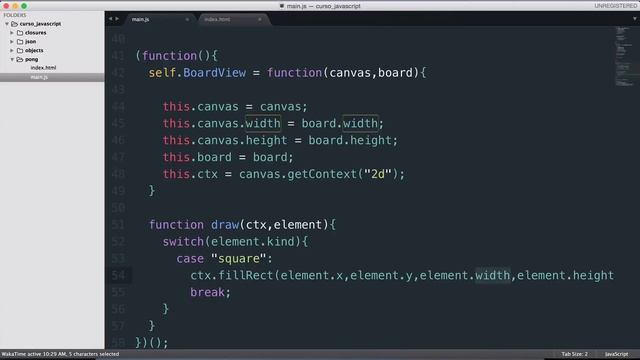
Task: Click the green zoom window button
Action: 24,6
